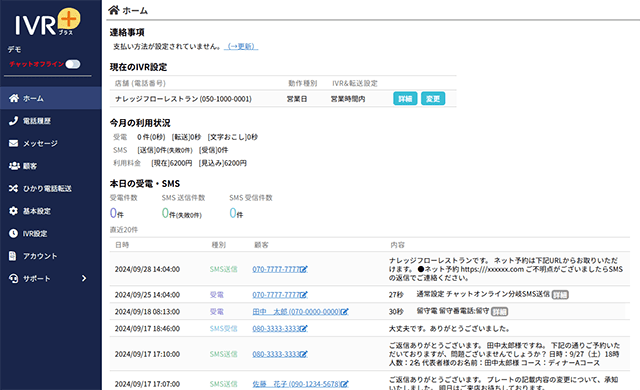Click the phone icon for 電話履歴
640x390 pixels.
tap(13, 120)
